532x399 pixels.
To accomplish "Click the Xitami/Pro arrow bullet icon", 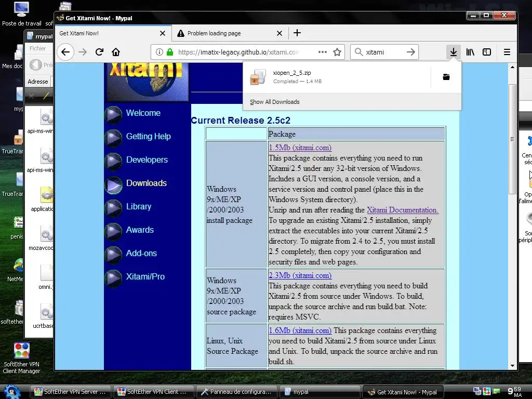I will [113, 279].
